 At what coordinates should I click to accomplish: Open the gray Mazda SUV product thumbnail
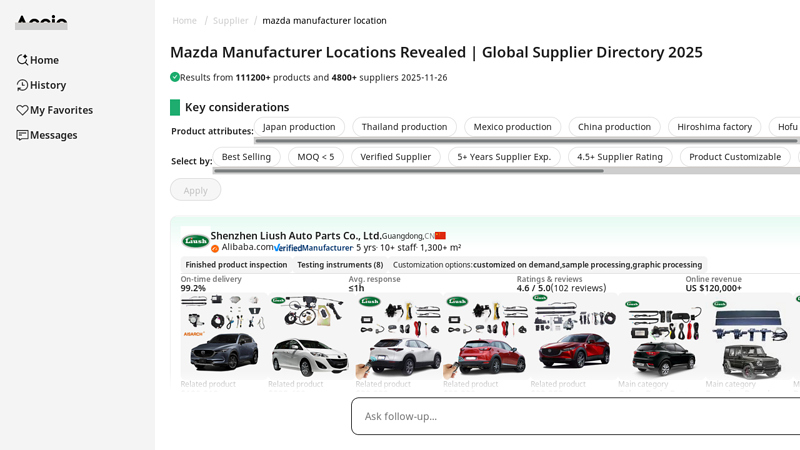click(x=223, y=336)
